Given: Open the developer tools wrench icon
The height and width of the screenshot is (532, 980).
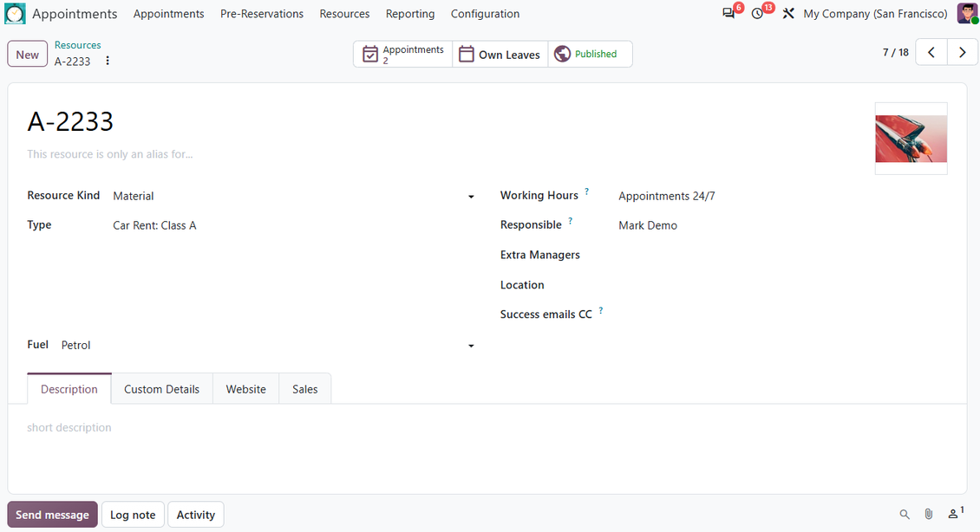Looking at the screenshot, I should 788,13.
